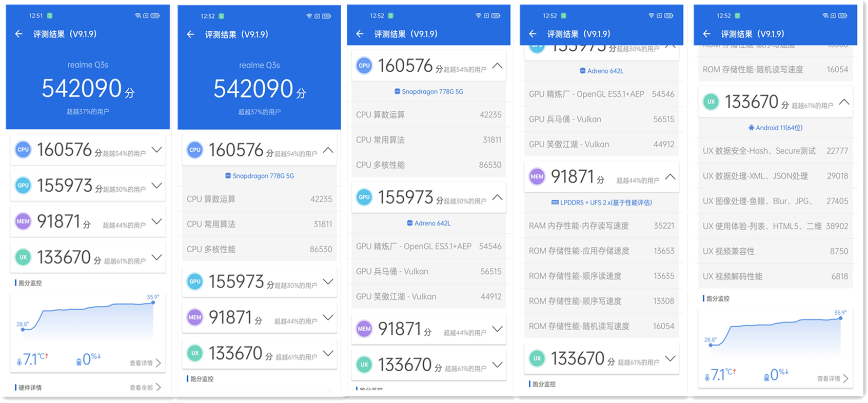This screenshot has height=403, width=868.
Task: Select the UX 图像处理 27405 row
Action: [x=776, y=201]
